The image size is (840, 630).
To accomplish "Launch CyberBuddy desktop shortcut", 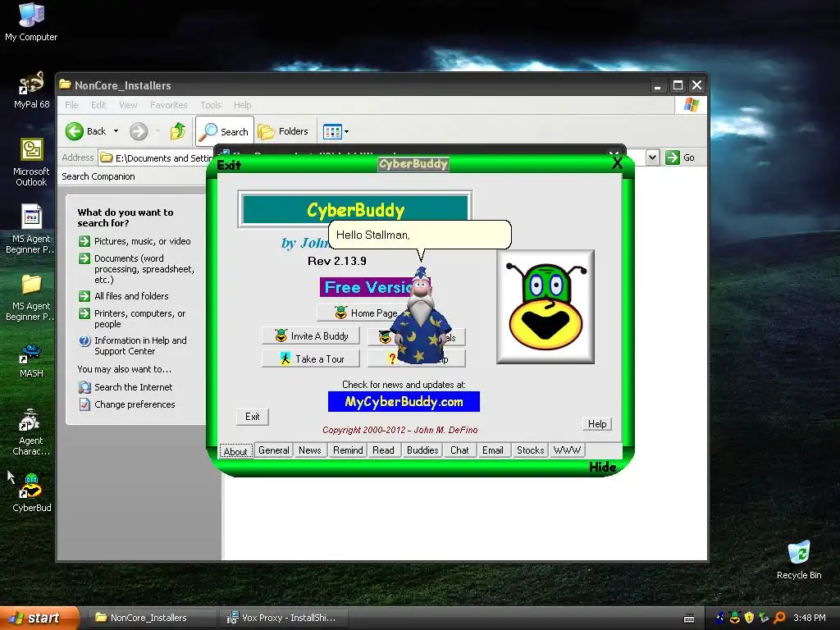I will point(31,493).
